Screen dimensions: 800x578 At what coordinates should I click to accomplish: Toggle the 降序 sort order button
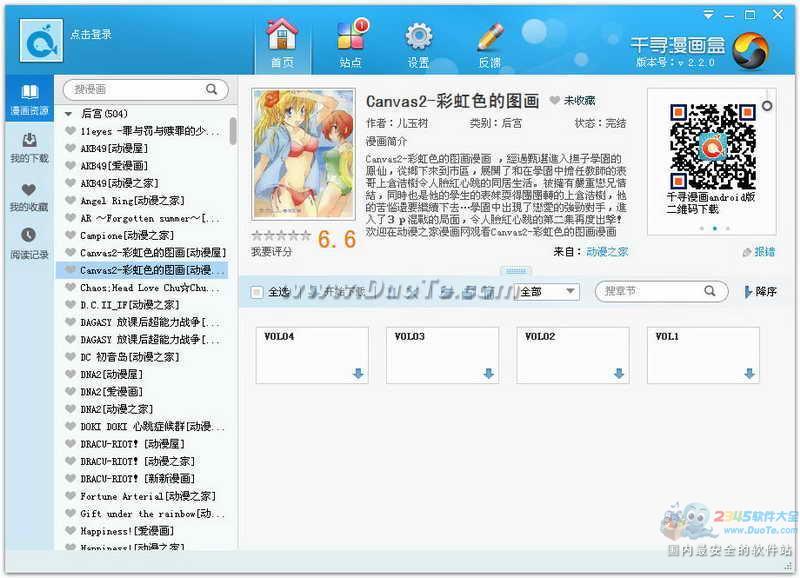pos(760,292)
